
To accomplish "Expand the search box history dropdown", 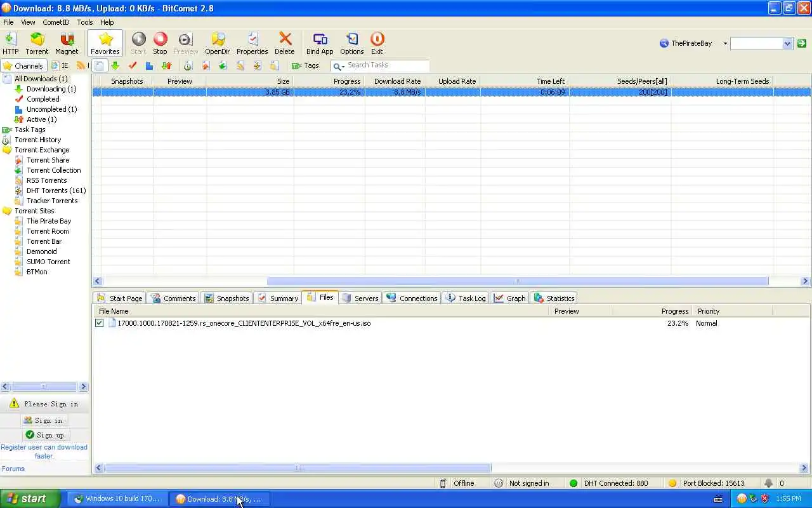I will tap(787, 43).
